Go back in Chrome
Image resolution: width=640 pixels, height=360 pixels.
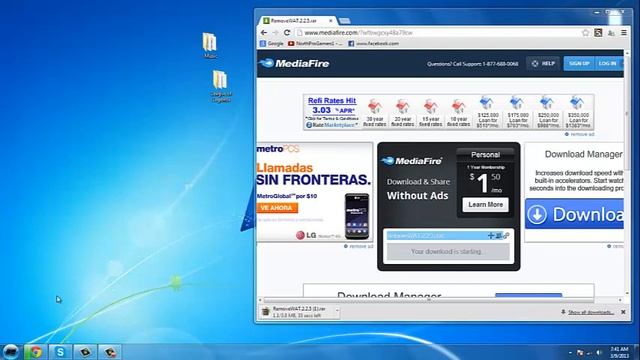coord(264,33)
